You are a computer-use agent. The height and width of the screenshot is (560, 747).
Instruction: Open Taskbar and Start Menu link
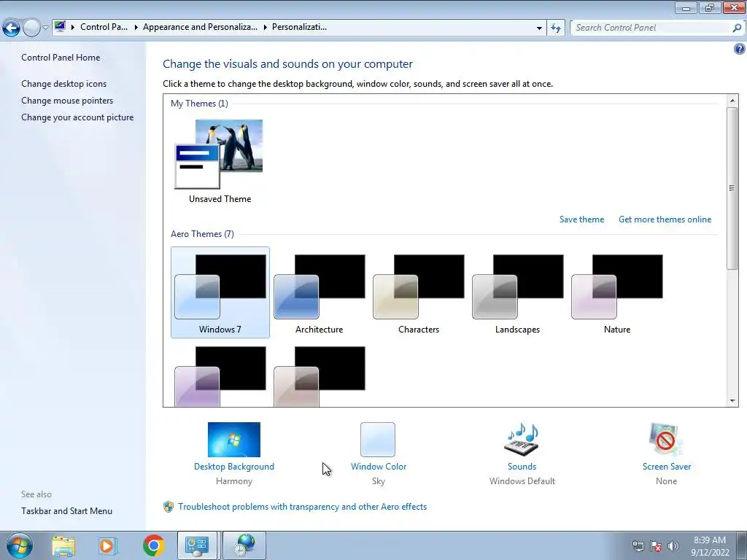[x=66, y=511]
